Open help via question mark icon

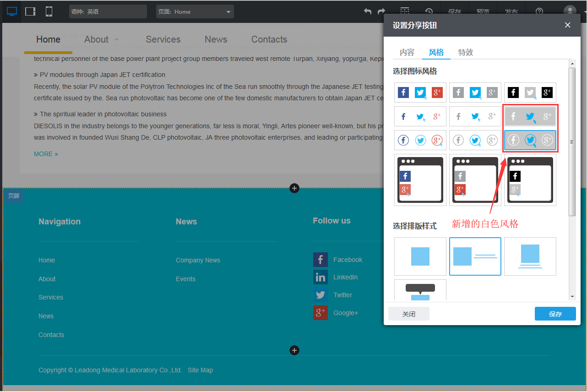pos(539,11)
